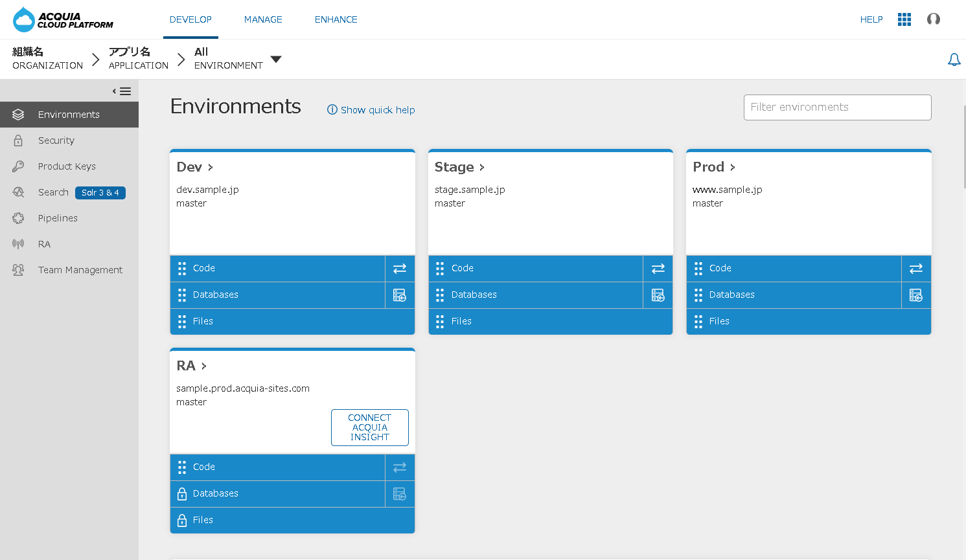Open the Pipelines menu item
This screenshot has width=966, height=560.
[x=69, y=218]
